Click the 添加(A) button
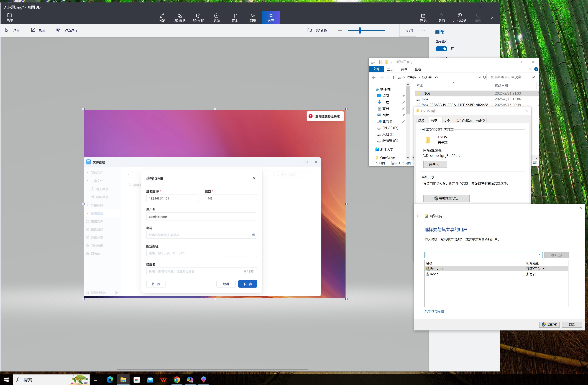 pos(556,255)
